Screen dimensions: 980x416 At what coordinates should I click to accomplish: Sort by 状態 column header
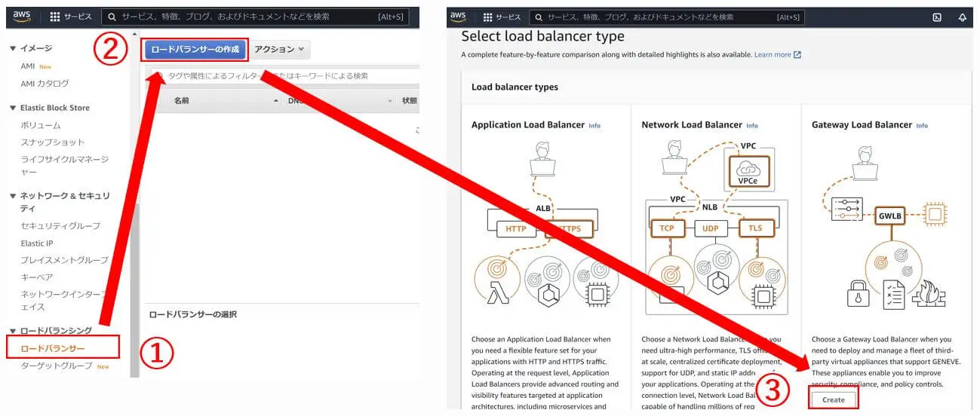pos(409,100)
